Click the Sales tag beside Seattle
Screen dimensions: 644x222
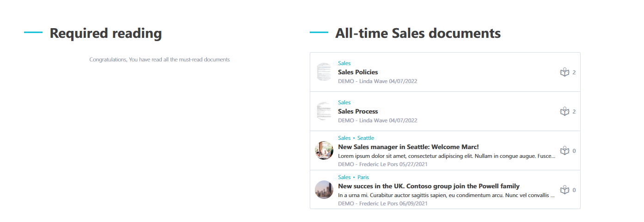tap(344, 138)
